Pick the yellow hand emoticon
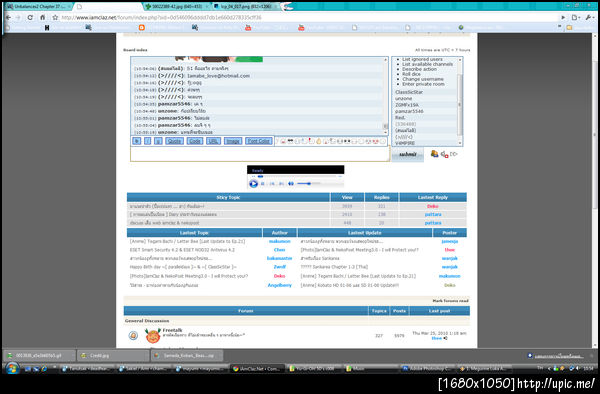Viewport: 600px width, 394px height. [x=318, y=141]
